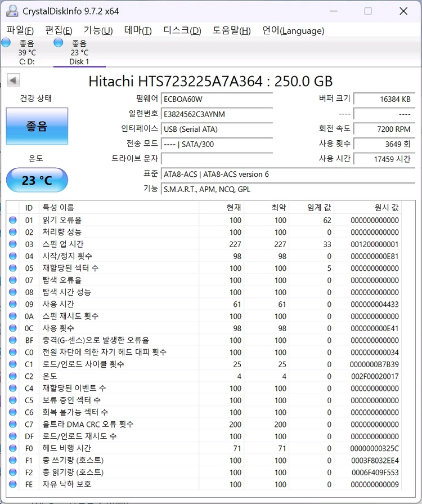Click status orb for 보류 중인 섹터 수 row
The width and height of the screenshot is (422, 504).
point(13,400)
